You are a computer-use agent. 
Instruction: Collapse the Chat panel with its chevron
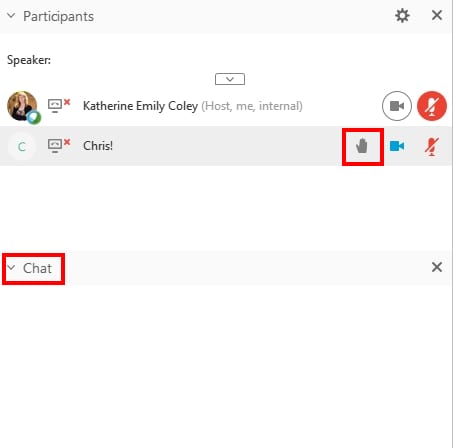point(11,268)
